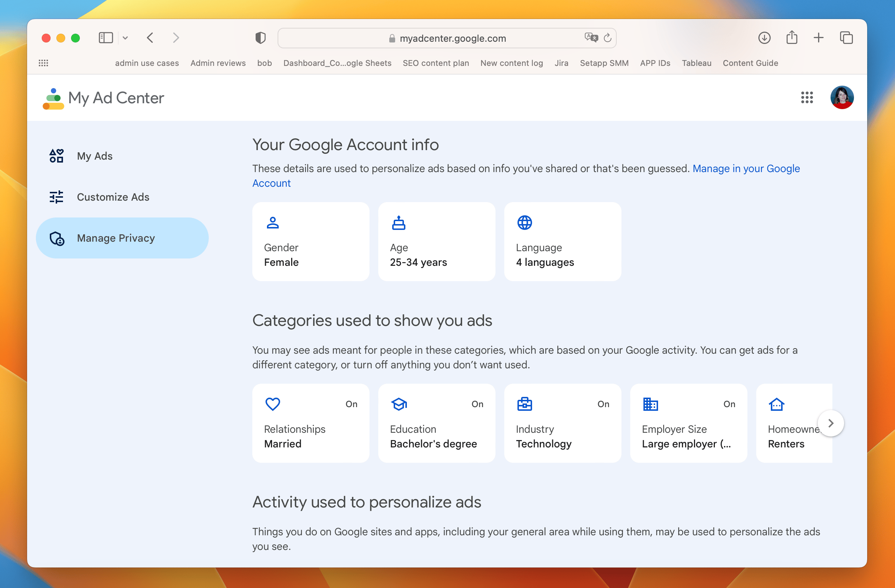Toggle the Relationships category On status
The height and width of the screenshot is (588, 895).
click(352, 404)
